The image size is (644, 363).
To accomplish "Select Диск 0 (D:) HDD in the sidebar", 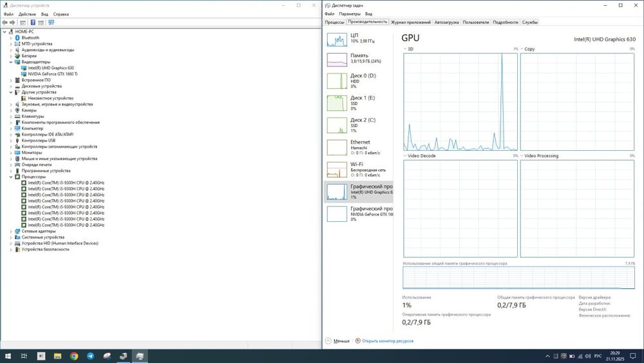I will click(358, 81).
